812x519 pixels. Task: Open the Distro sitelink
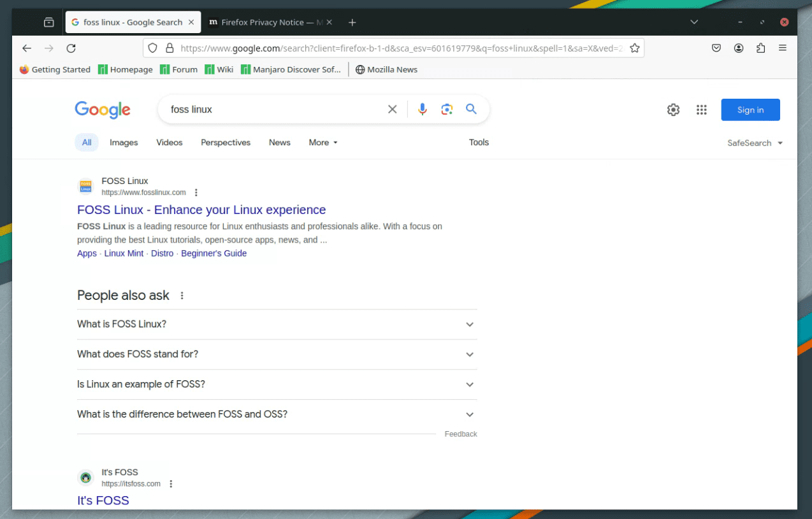pyautogui.click(x=162, y=253)
